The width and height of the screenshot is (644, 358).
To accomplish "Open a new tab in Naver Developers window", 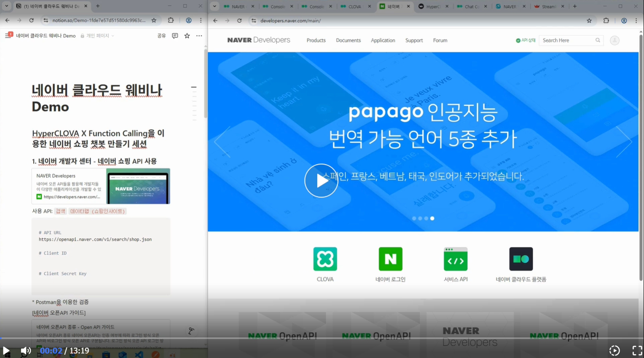I will [x=575, y=6].
